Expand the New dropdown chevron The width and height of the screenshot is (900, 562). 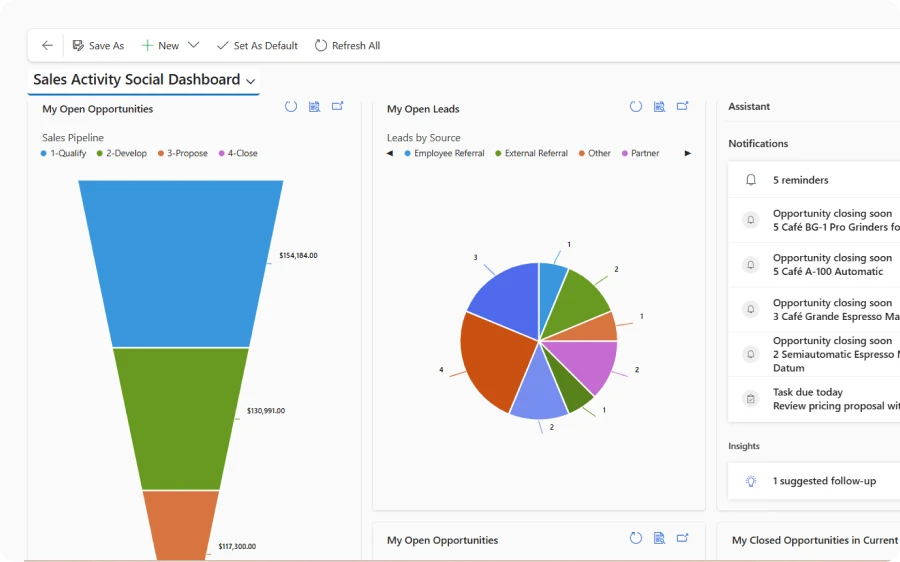click(x=193, y=45)
